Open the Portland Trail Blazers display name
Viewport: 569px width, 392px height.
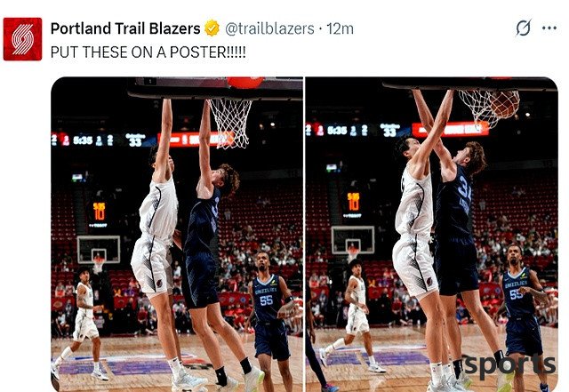coord(125,28)
